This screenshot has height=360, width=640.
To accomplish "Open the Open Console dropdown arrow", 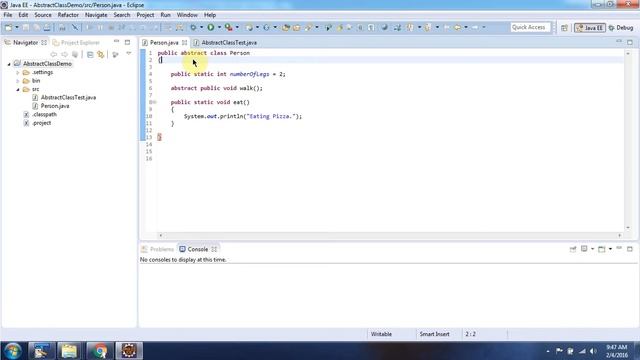I will [x=610, y=249].
